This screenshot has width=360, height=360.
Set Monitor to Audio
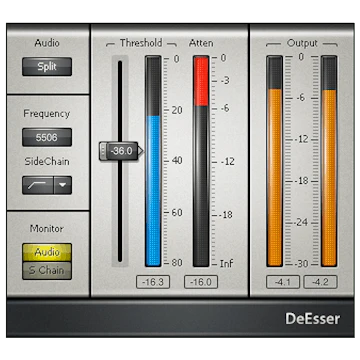pos(47,252)
